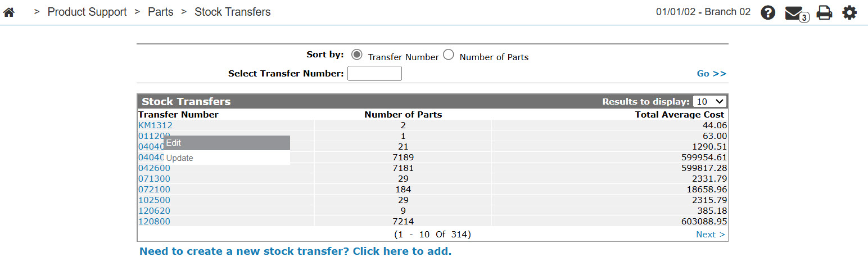Image resolution: width=868 pixels, height=270 pixels.
Task: Click the printer icon
Action: click(x=824, y=12)
